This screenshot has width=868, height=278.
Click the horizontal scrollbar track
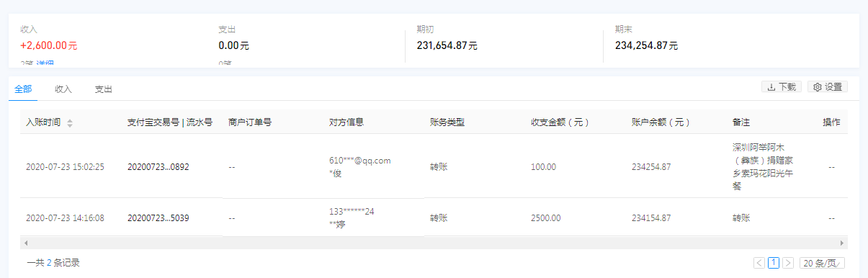(434, 243)
